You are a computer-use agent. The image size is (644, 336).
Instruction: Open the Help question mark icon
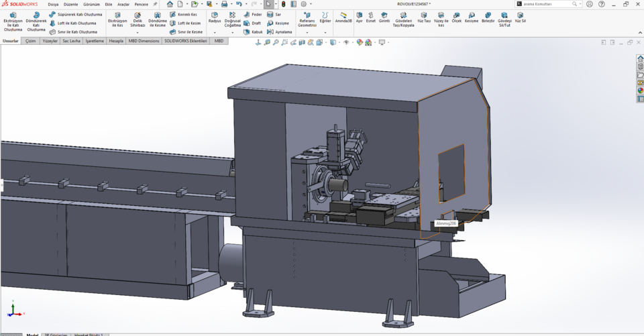point(602,4)
